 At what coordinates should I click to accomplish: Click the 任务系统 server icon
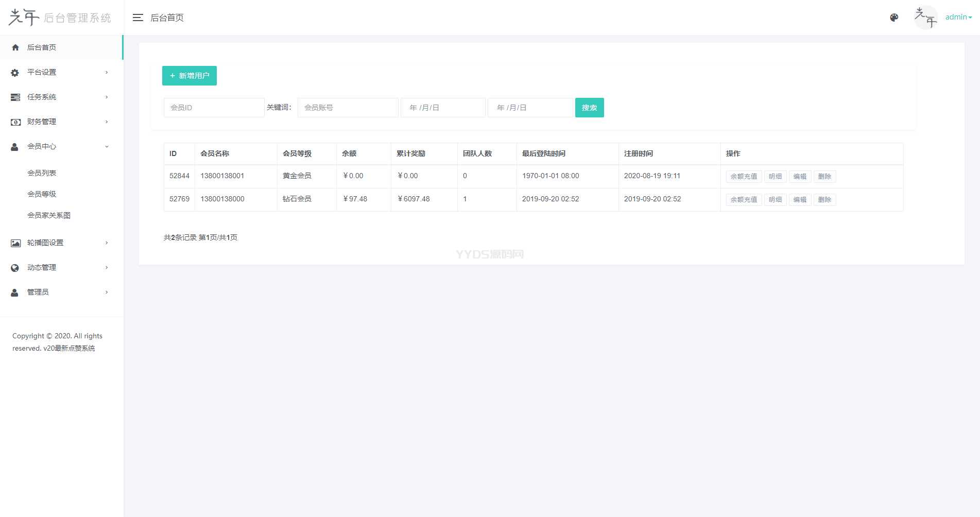pos(15,97)
